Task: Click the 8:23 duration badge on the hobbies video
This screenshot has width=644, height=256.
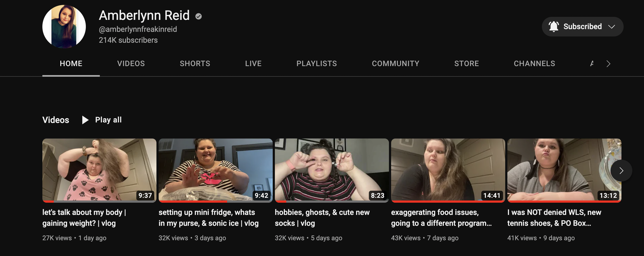Action: [x=378, y=195]
